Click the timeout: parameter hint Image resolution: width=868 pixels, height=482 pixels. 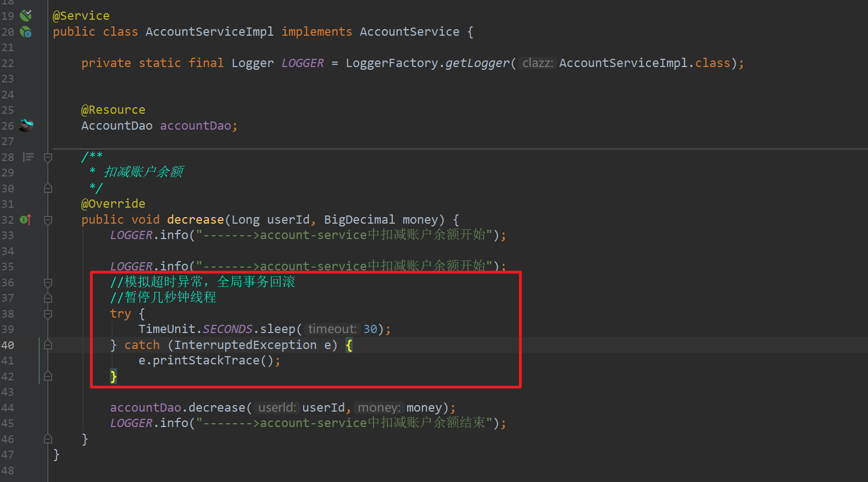tap(332, 329)
